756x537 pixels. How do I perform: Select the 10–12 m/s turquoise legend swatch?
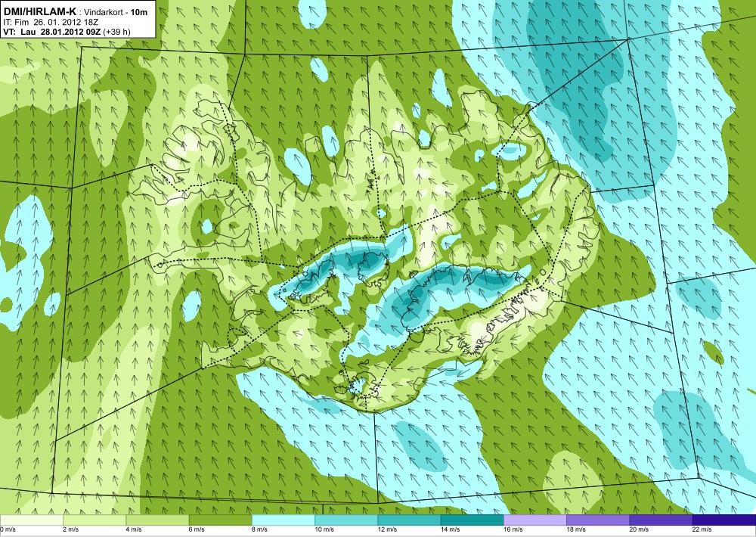(346, 520)
